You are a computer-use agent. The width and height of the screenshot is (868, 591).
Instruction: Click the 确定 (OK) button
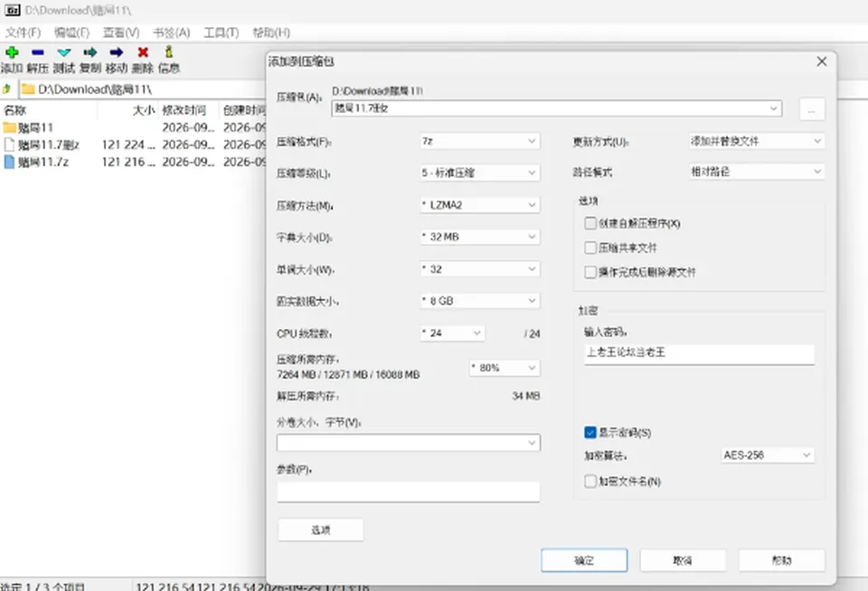584,560
